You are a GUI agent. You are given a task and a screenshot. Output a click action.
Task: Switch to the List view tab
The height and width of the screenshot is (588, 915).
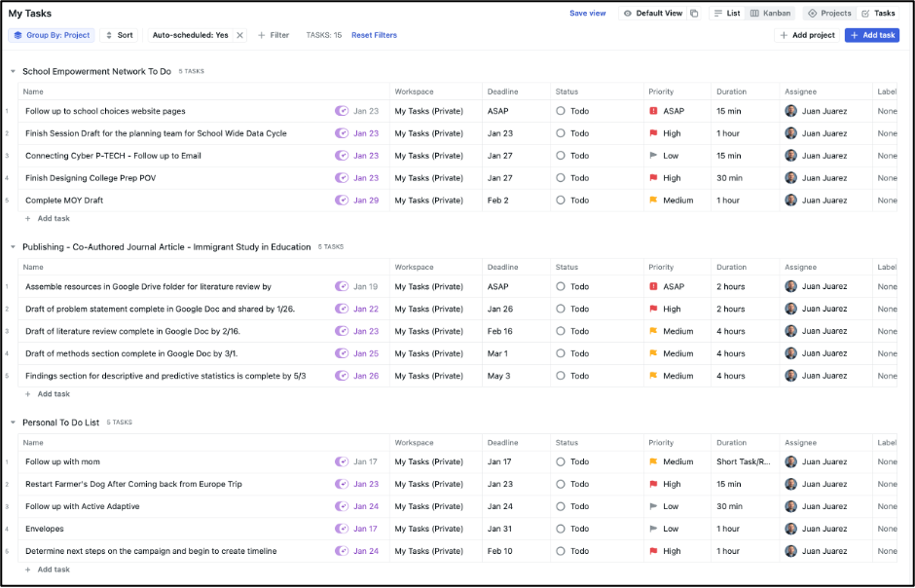[x=726, y=14]
